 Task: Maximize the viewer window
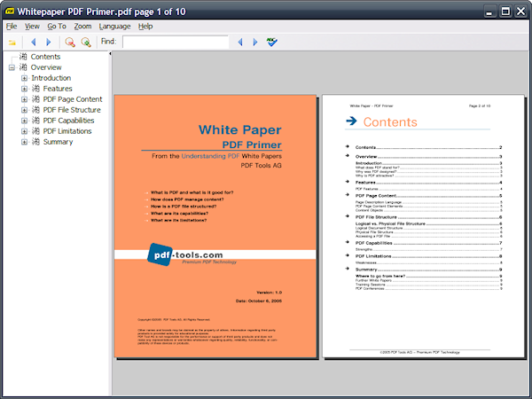coord(505,12)
